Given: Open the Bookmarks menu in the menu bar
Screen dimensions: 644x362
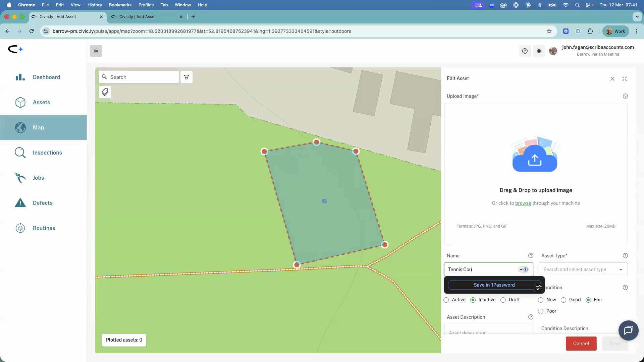Looking at the screenshot, I should (x=120, y=5).
